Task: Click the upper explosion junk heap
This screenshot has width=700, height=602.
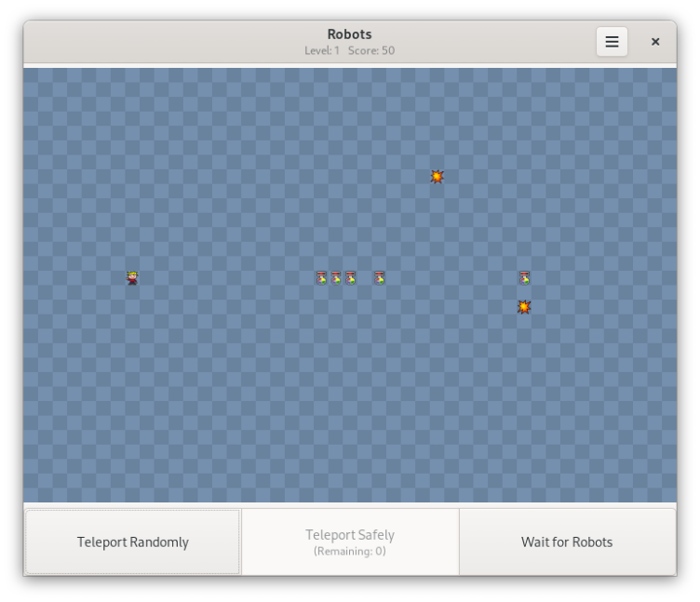Action: click(437, 176)
